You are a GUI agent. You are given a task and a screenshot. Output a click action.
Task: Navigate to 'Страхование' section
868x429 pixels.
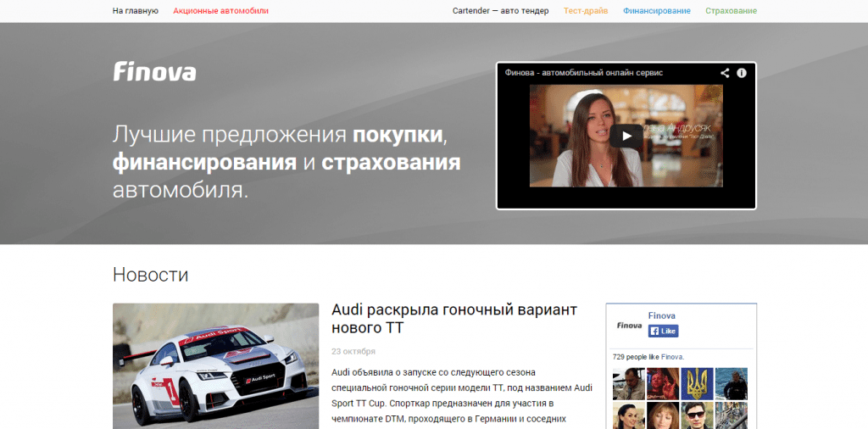pyautogui.click(x=730, y=11)
